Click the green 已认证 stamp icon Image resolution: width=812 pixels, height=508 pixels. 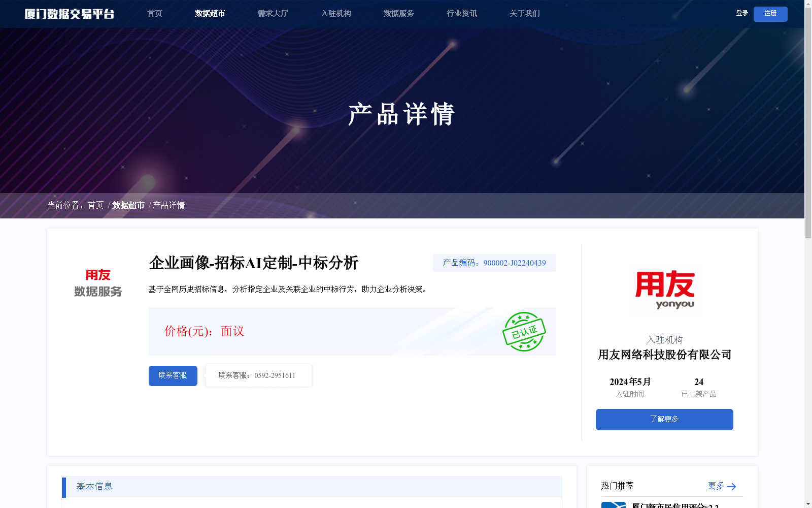[524, 332]
